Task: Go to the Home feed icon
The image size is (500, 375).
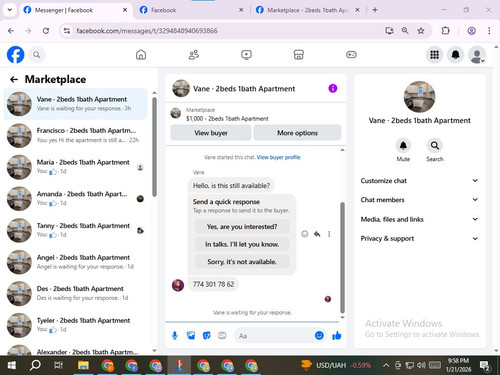Action: (x=141, y=55)
